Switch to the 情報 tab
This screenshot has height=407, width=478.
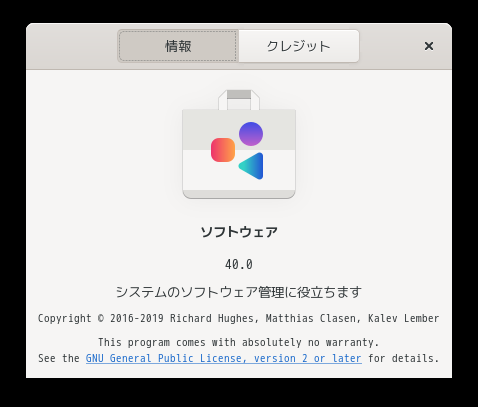[178, 46]
